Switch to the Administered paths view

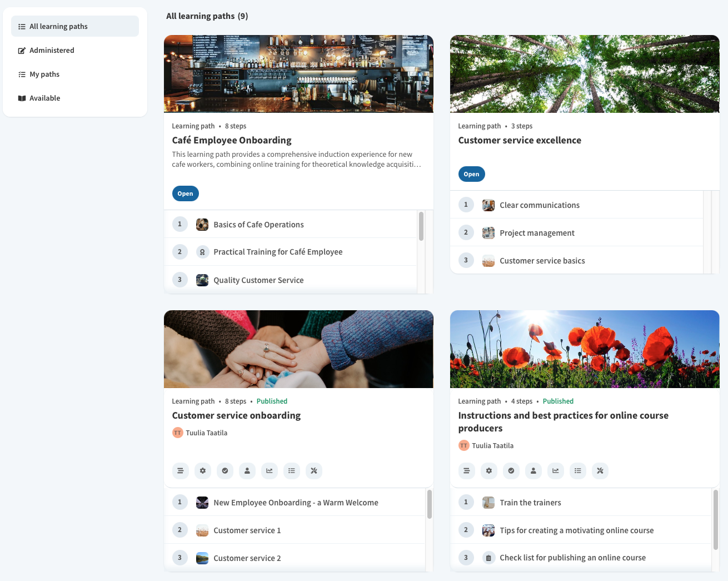52,50
